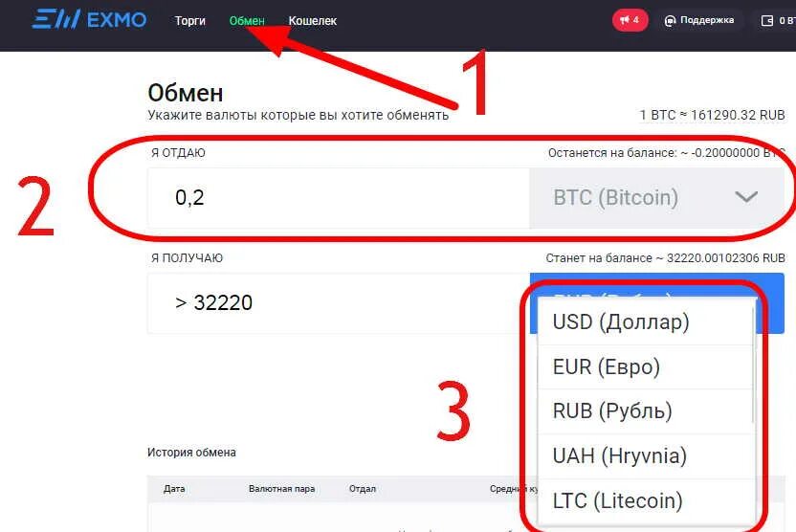Switch to the Обмен tab
Screen dimensions: 796x532
pyautogui.click(x=247, y=21)
